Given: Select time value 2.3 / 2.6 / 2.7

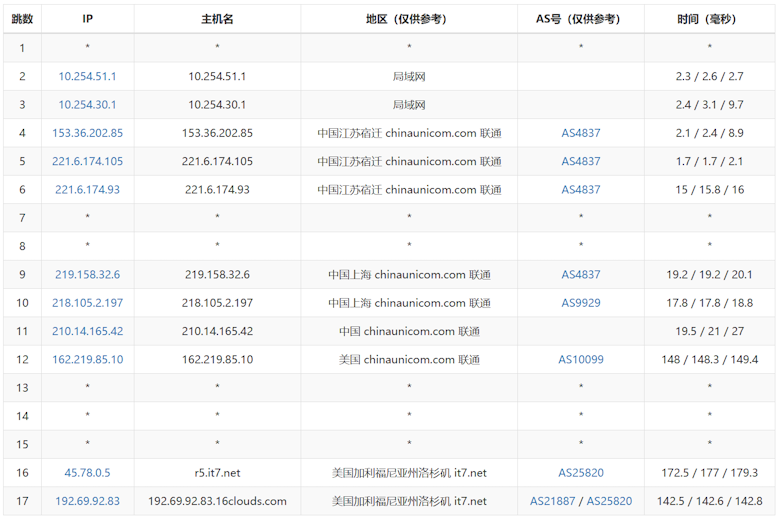Looking at the screenshot, I should pos(709,76).
